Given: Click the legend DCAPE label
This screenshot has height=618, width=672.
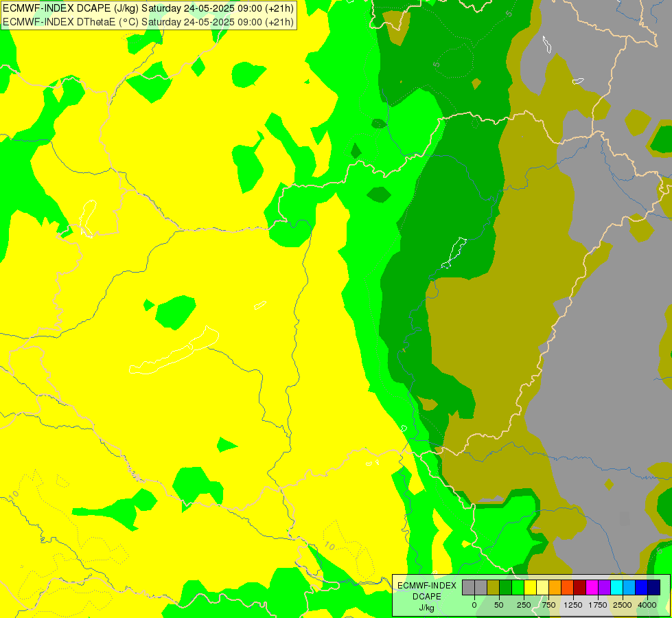Looking at the screenshot, I should coord(427,597).
